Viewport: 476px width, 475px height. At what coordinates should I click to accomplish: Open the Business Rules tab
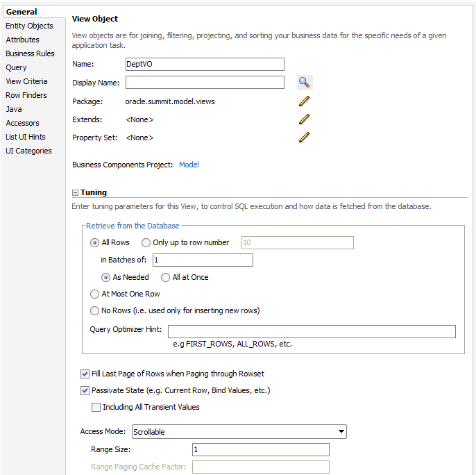30,53
